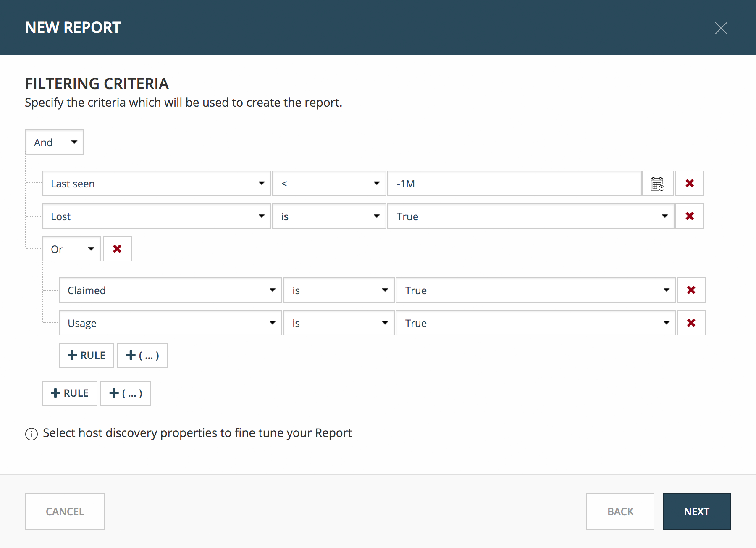Close the New Report dialog
Viewport: 756px width, 548px height.
click(721, 28)
